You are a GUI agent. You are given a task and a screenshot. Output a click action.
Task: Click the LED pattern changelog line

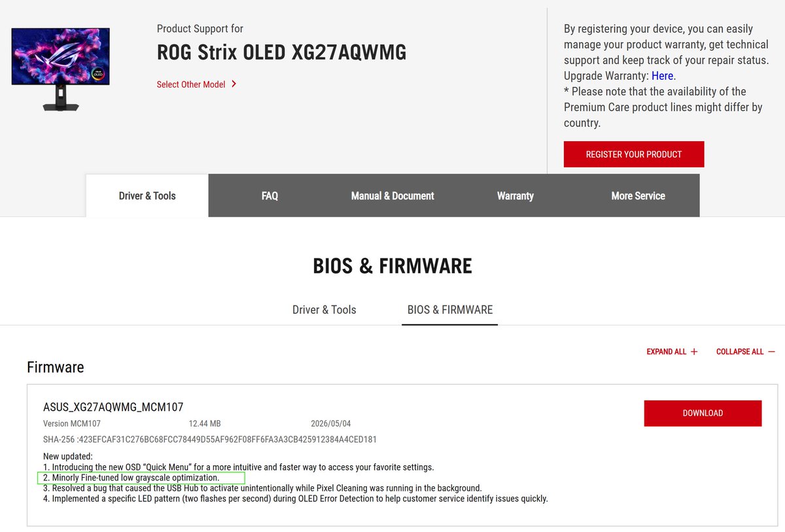pos(296,499)
